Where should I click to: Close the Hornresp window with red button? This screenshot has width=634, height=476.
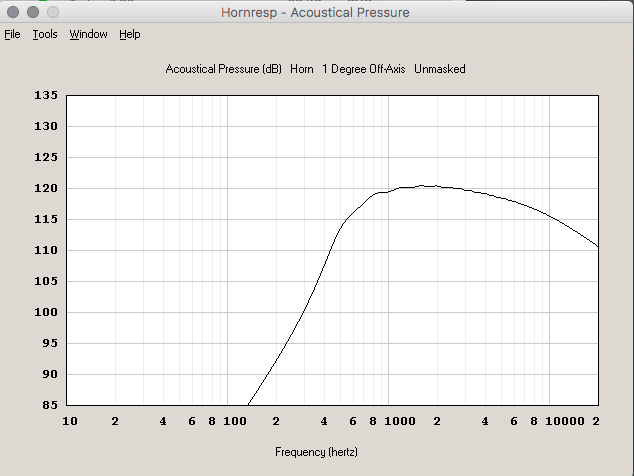pyautogui.click(x=14, y=12)
